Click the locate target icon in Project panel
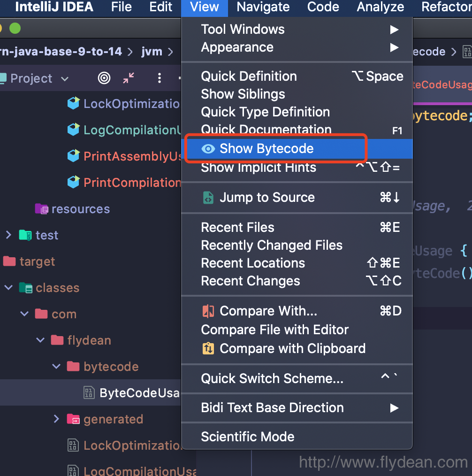 104,78
